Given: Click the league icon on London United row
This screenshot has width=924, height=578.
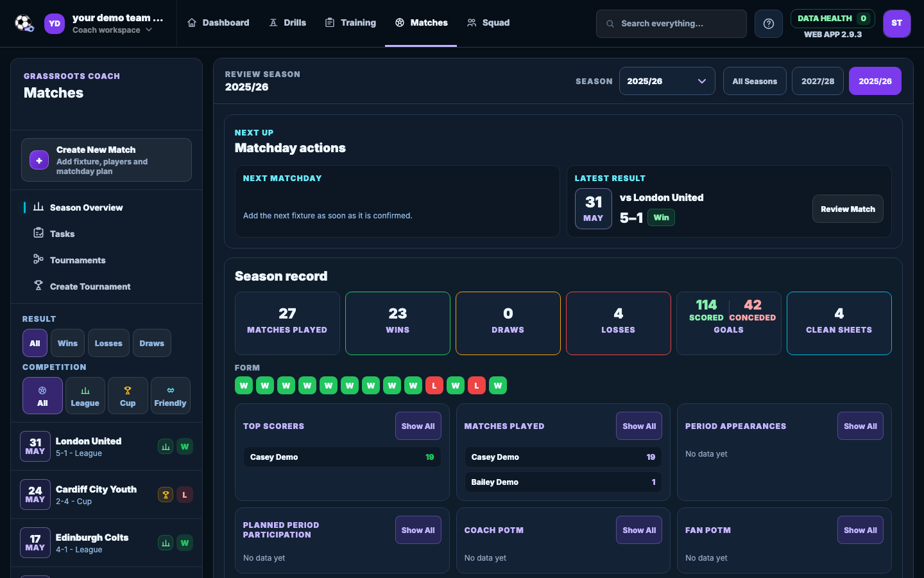Looking at the screenshot, I should [166, 446].
